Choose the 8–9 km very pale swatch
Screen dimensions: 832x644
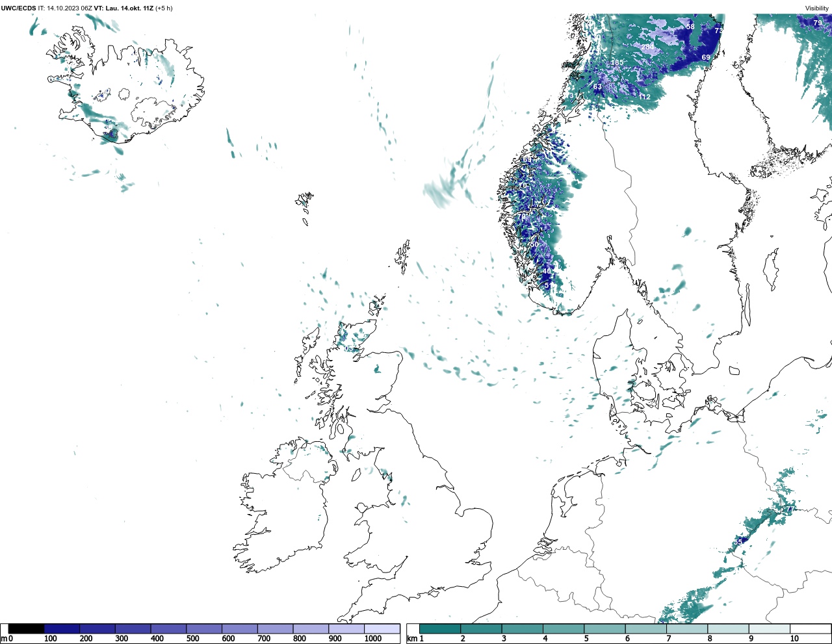728,628
